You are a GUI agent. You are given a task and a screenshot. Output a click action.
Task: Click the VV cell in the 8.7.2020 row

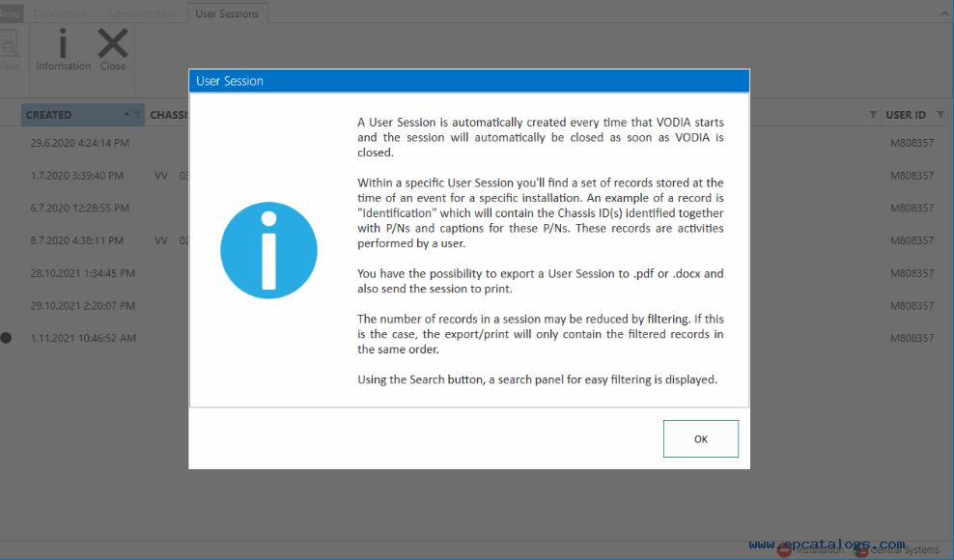(x=161, y=240)
